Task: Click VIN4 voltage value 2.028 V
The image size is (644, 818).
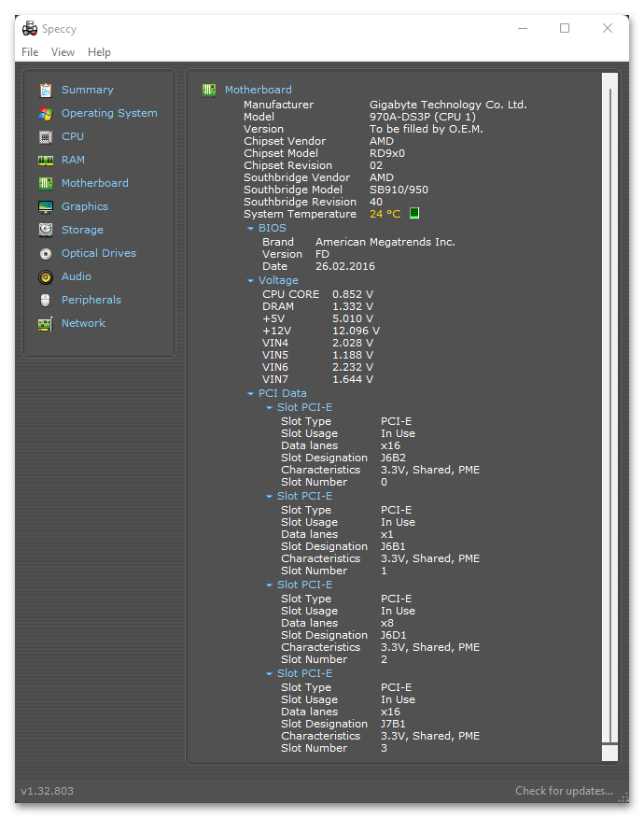Action: tap(353, 344)
